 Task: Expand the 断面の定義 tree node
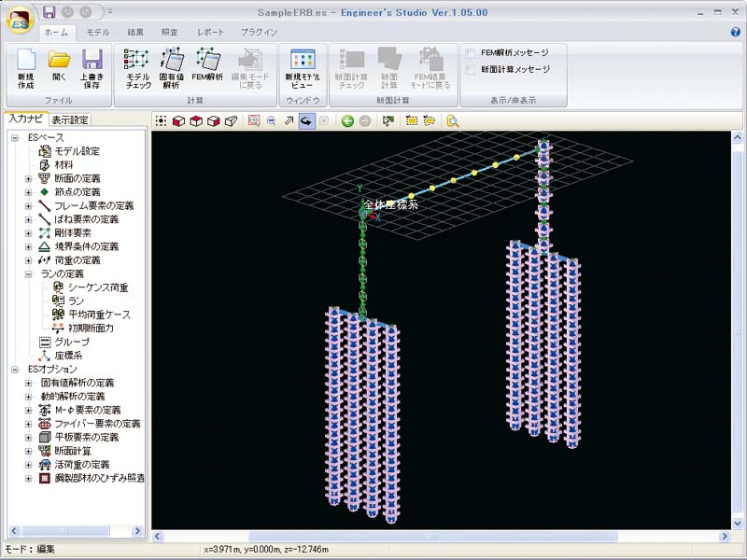(28, 178)
